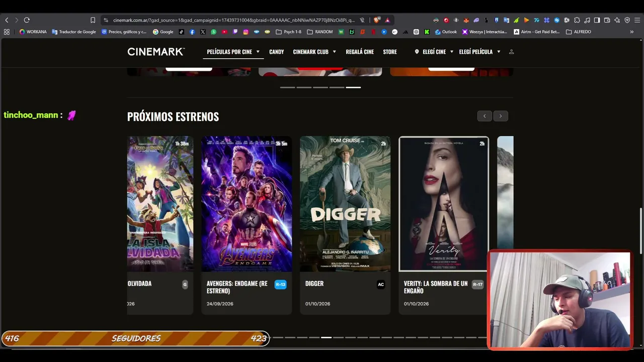This screenshot has height=362, width=644.
Task: Open the user account icon on Cinemark
Action: [511, 52]
